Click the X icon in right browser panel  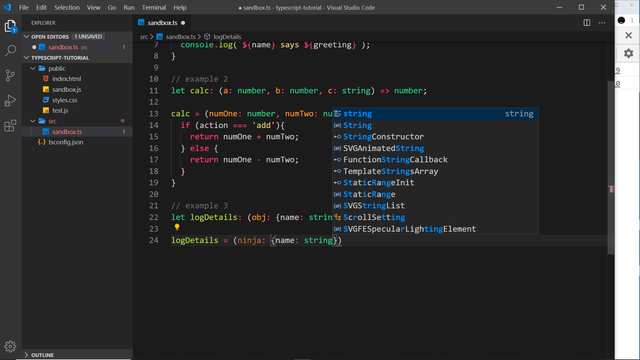click(629, 36)
